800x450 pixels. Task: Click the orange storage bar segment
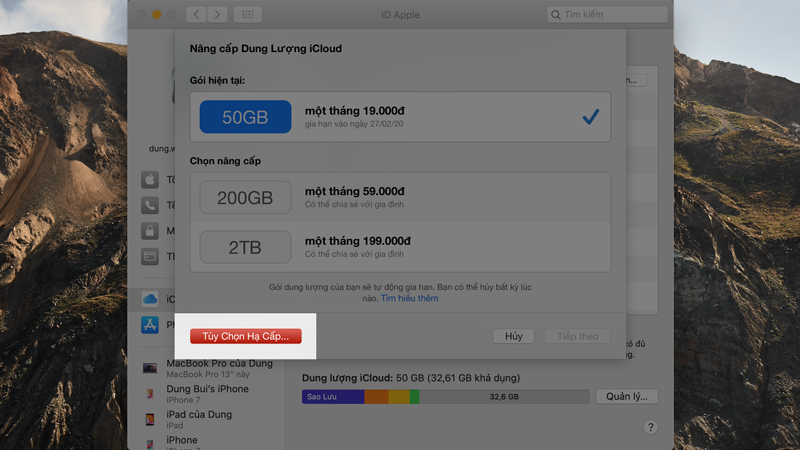(x=377, y=396)
